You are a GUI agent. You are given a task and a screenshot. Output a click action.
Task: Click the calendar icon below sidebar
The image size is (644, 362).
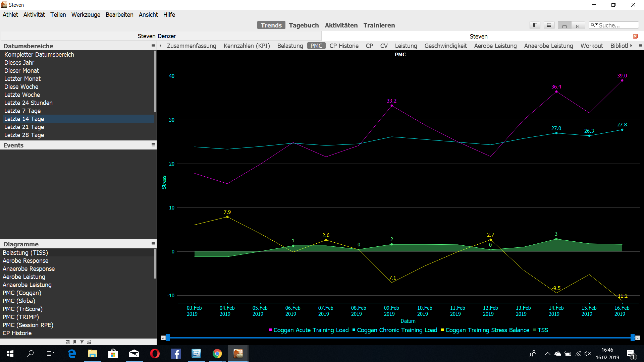67,342
